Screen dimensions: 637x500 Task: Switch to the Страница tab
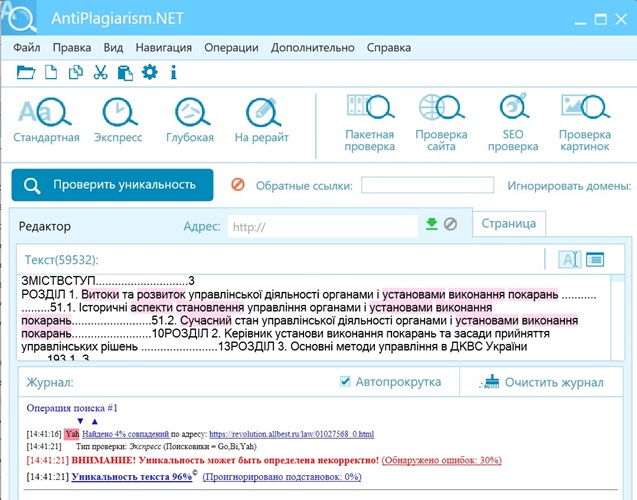[509, 223]
